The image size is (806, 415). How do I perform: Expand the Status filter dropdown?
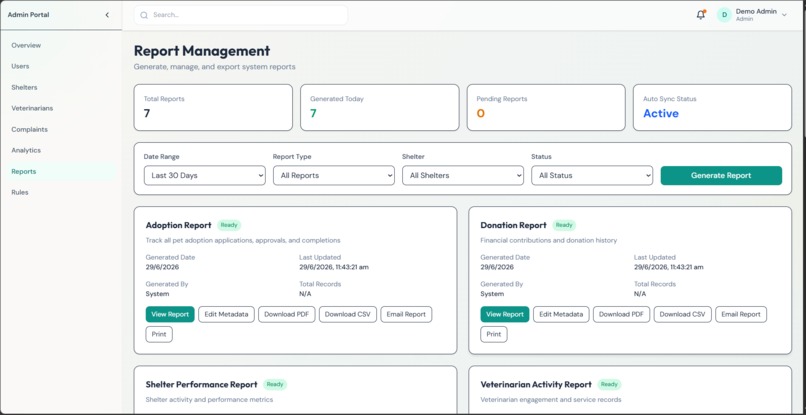592,175
